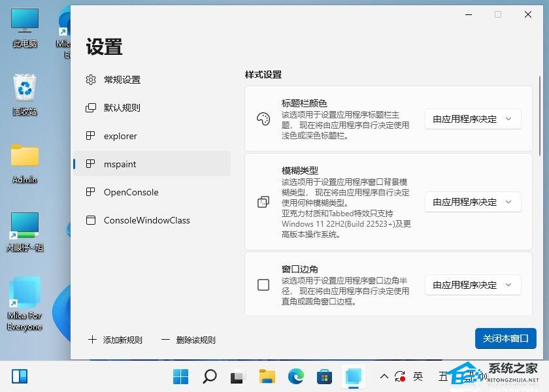The height and width of the screenshot is (392, 549).
Task: Launch Microsoft Edge from the taskbar
Action: [295, 376]
